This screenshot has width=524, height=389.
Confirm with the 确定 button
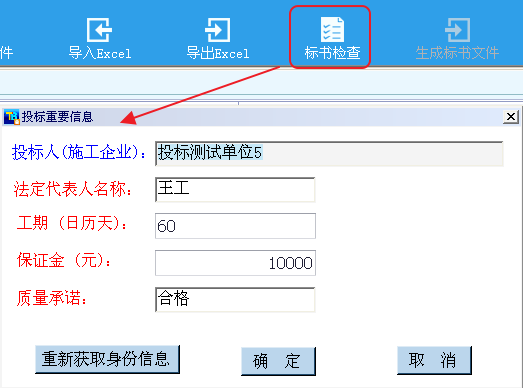point(278,361)
